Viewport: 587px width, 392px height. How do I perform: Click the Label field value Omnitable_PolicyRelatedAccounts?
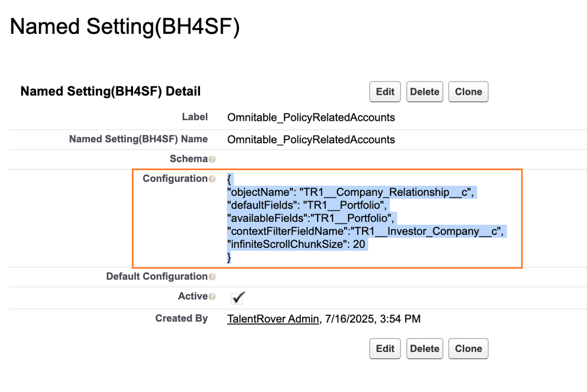(x=311, y=117)
